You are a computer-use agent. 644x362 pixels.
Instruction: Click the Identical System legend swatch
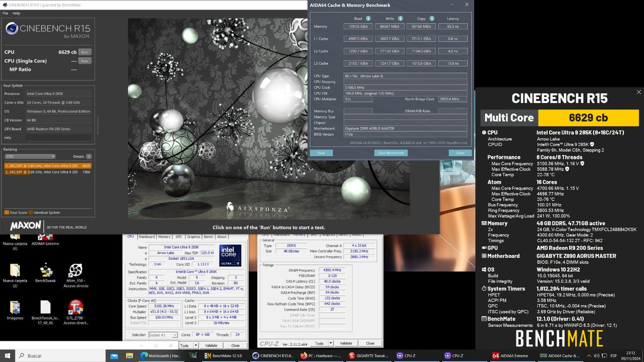click(x=30, y=212)
